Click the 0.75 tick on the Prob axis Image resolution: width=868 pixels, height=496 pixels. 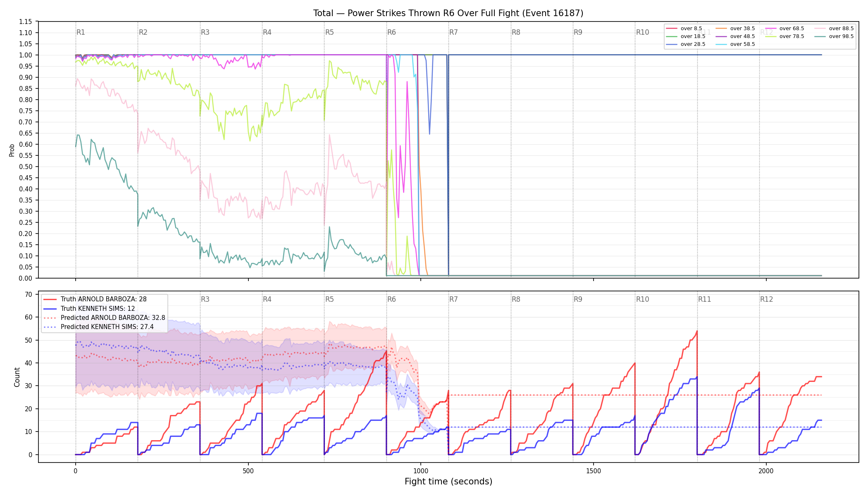pyautogui.click(x=26, y=111)
